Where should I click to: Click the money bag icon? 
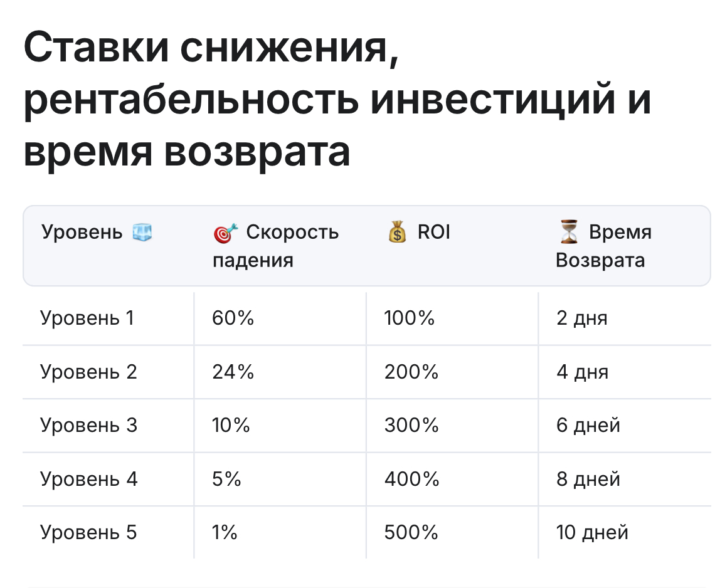tap(397, 231)
